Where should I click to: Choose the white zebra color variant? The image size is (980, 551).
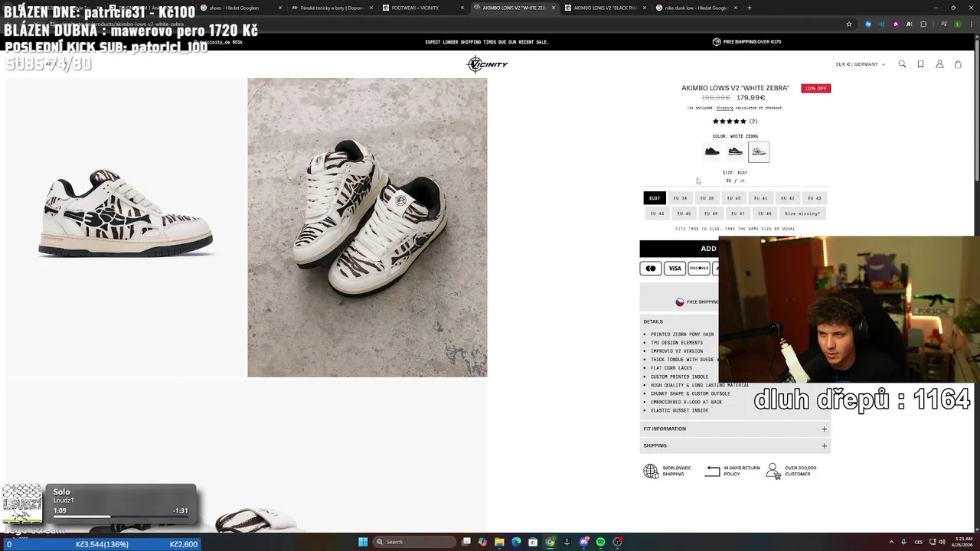click(759, 152)
